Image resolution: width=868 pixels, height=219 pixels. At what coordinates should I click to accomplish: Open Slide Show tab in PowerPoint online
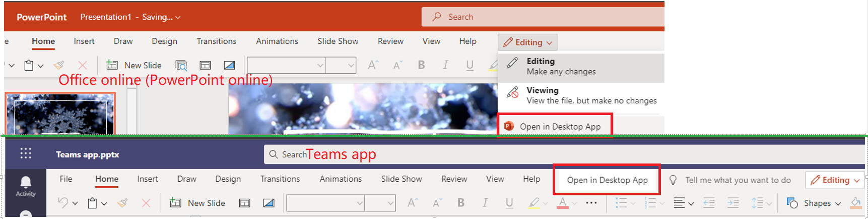(x=338, y=41)
